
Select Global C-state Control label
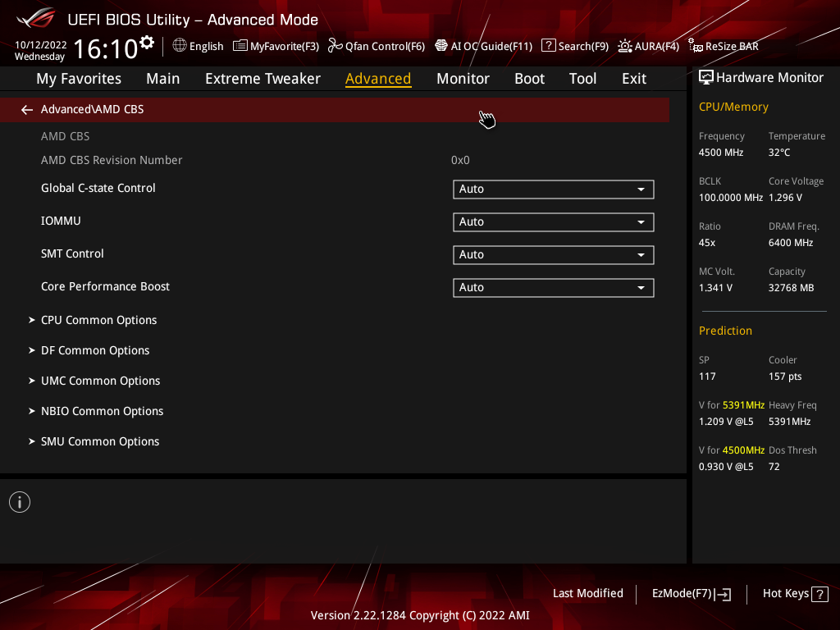point(98,189)
